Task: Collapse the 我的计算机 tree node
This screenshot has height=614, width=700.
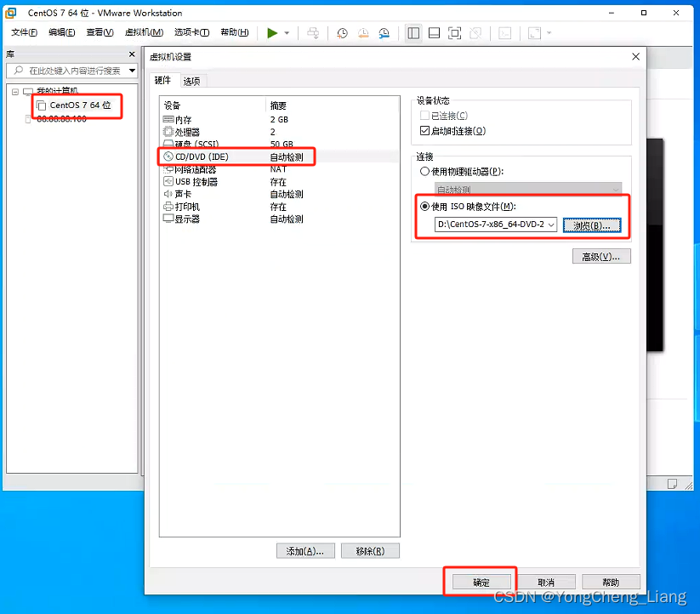Action: click(x=15, y=92)
